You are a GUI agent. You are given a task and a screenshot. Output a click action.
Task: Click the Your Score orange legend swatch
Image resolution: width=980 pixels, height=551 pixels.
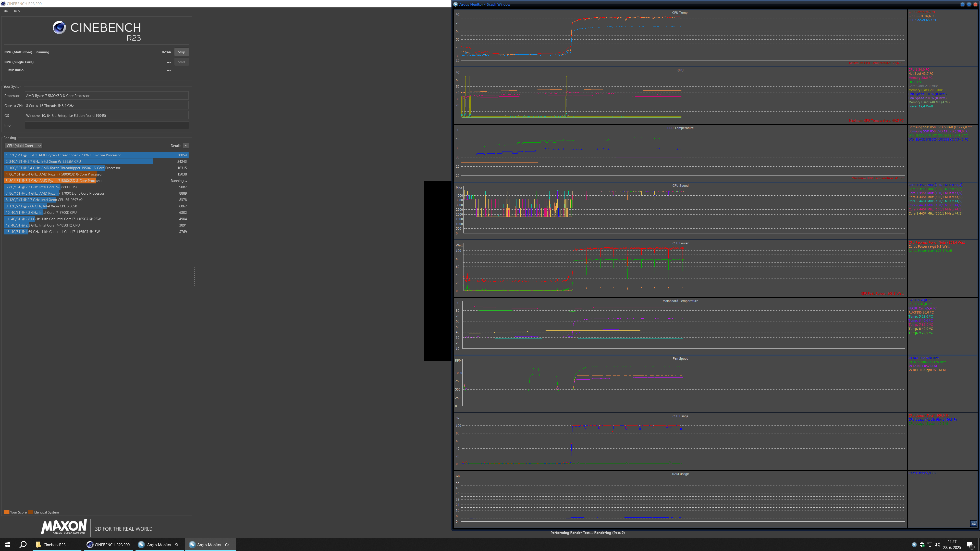point(7,512)
